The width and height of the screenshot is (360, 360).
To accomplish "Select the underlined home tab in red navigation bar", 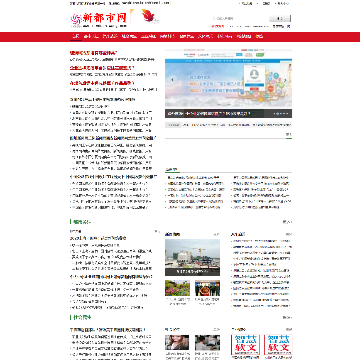I will [76, 36].
